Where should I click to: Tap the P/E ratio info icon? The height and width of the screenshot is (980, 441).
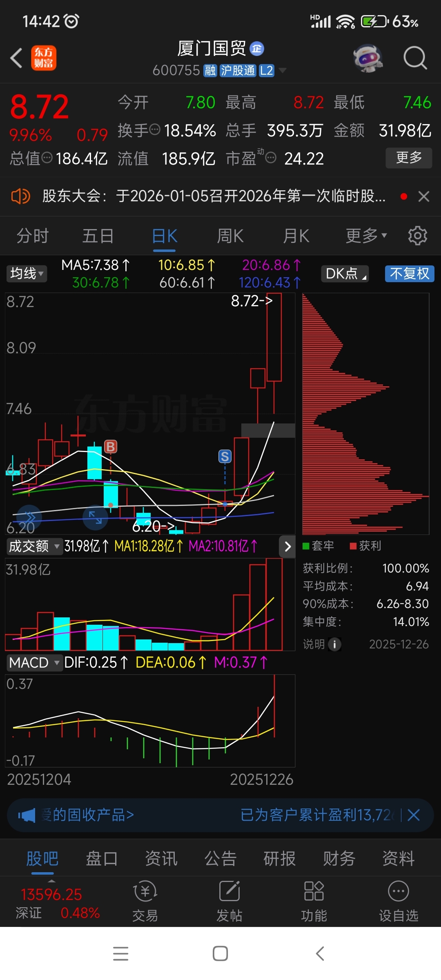pos(271,158)
